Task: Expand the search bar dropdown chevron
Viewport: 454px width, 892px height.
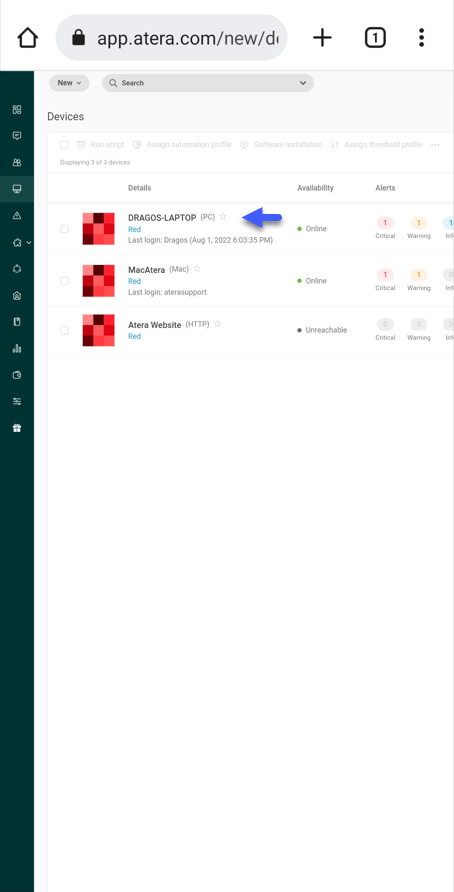Action: [x=303, y=83]
